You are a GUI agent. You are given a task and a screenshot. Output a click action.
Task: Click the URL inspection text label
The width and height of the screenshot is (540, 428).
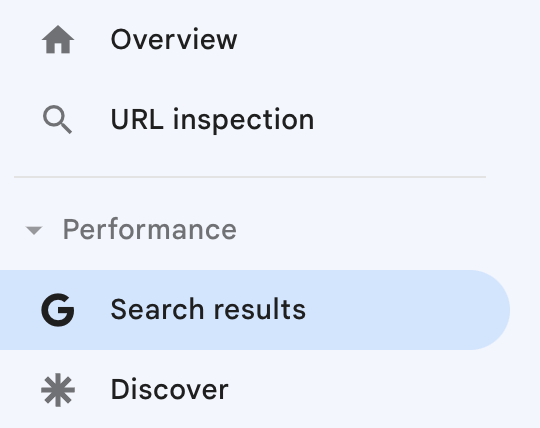[212, 119]
